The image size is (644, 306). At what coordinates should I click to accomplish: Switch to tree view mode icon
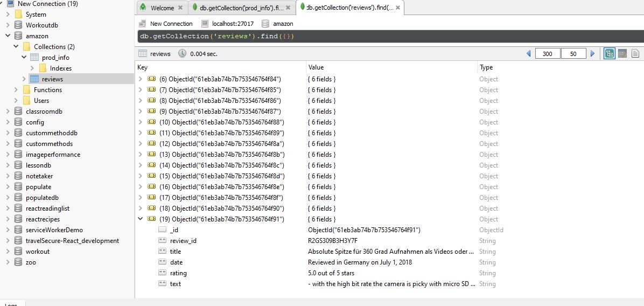pyautogui.click(x=610, y=53)
